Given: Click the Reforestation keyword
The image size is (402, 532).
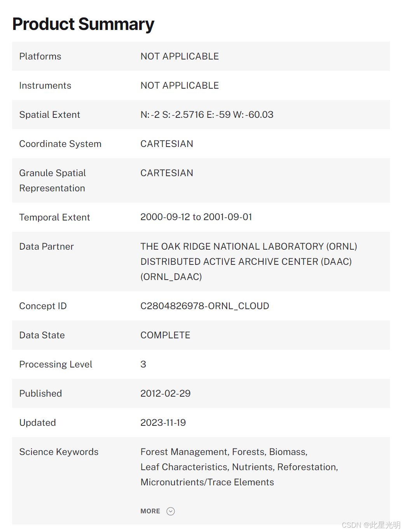Looking at the screenshot, I should [307, 467].
